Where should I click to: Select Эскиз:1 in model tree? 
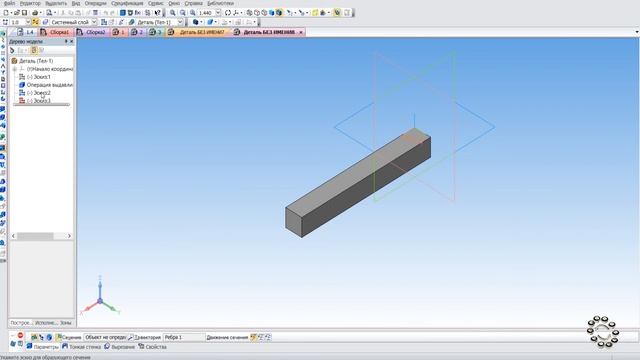(39, 77)
